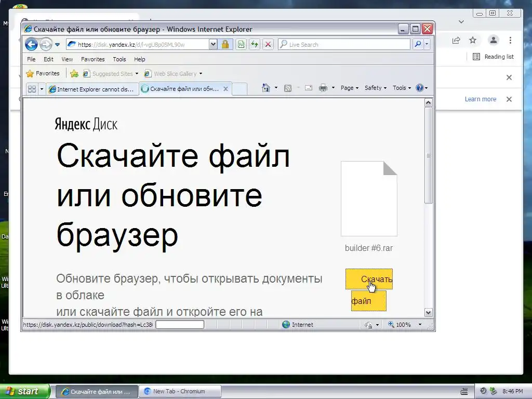This screenshot has height=399, width=532.
Task: Open Reading list in Chromium
Action: tap(493, 57)
